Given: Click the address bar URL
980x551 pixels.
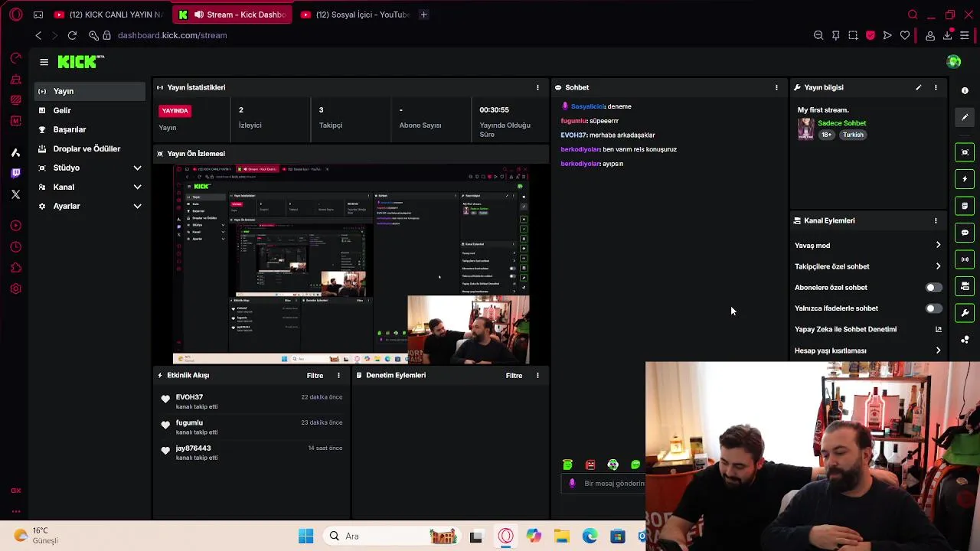Looking at the screenshot, I should 172,35.
